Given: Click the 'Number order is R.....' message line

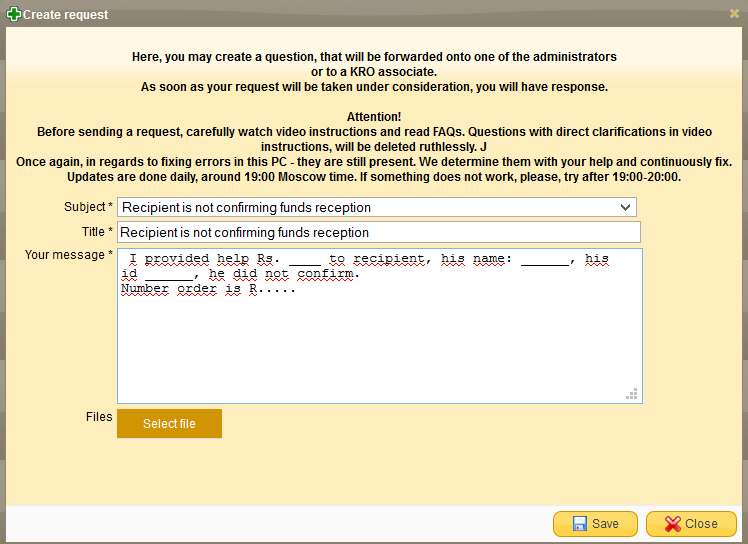Looking at the screenshot, I should coord(208,289).
